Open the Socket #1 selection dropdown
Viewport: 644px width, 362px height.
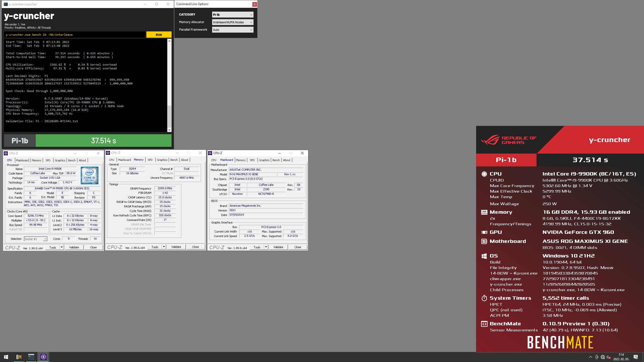click(35, 239)
